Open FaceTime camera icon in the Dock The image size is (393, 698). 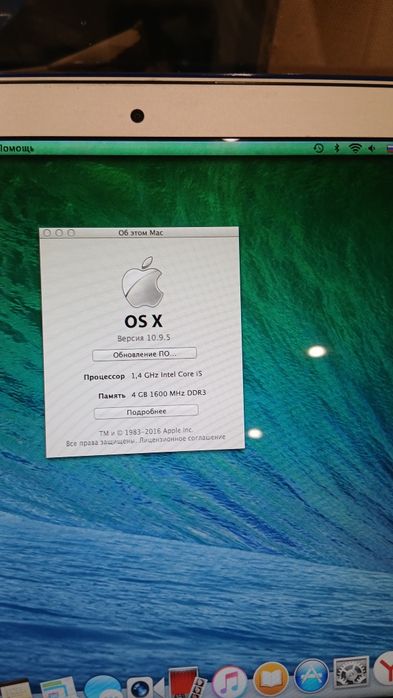(146, 687)
